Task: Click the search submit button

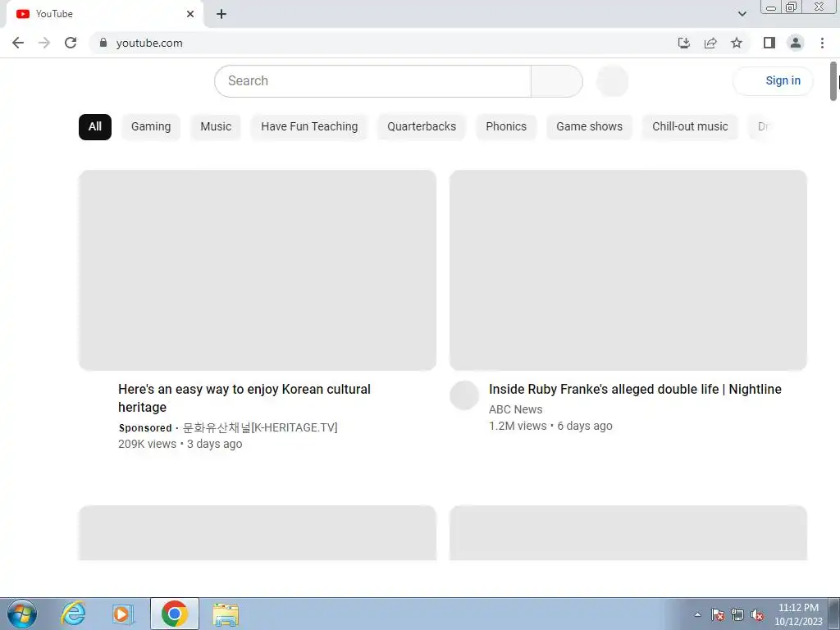Action: (557, 81)
